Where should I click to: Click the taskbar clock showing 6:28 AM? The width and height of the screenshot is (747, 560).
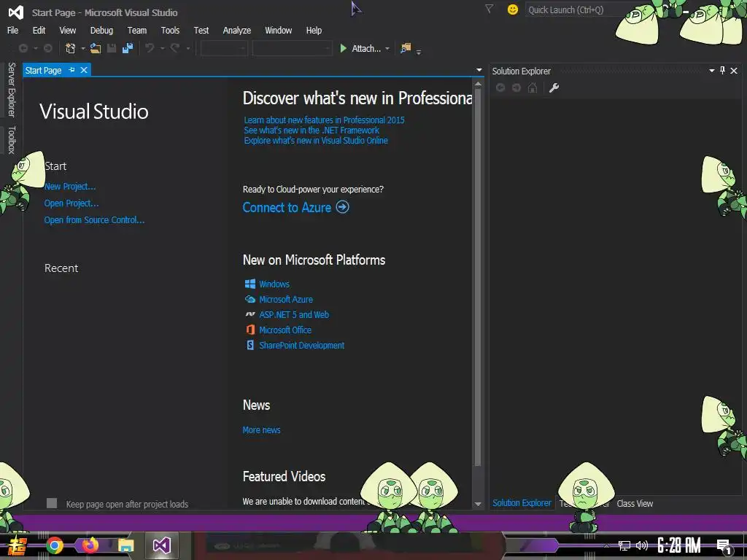679,545
